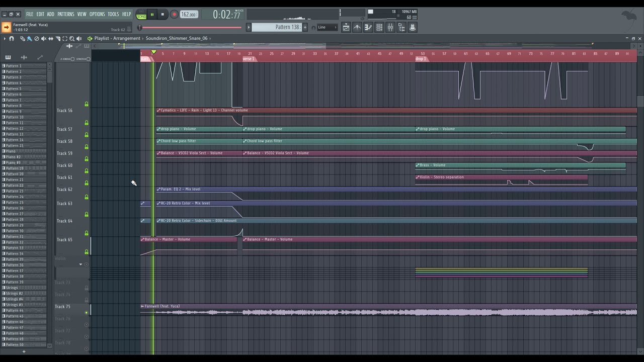Expand the collapsed Violin track group
Image resolution: width=644 pixels, height=362 pixels.
tap(80, 264)
